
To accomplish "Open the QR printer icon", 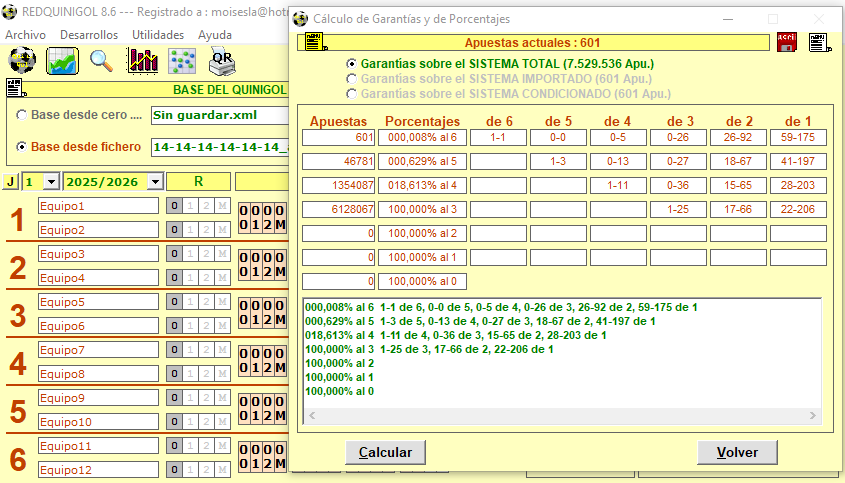I will (221, 60).
